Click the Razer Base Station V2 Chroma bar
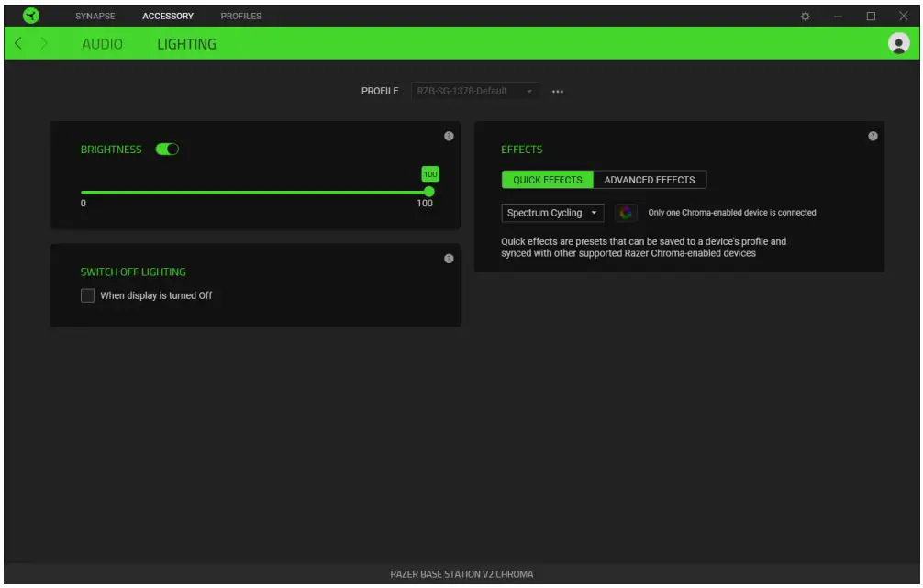 (x=461, y=576)
